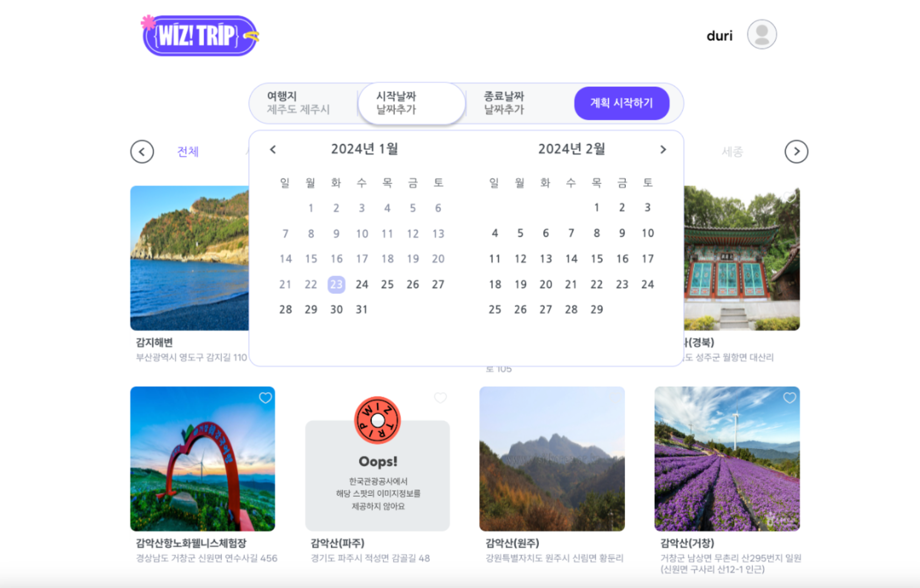Pick February 1 in calendar
The height and width of the screenshot is (588, 920).
(x=596, y=208)
